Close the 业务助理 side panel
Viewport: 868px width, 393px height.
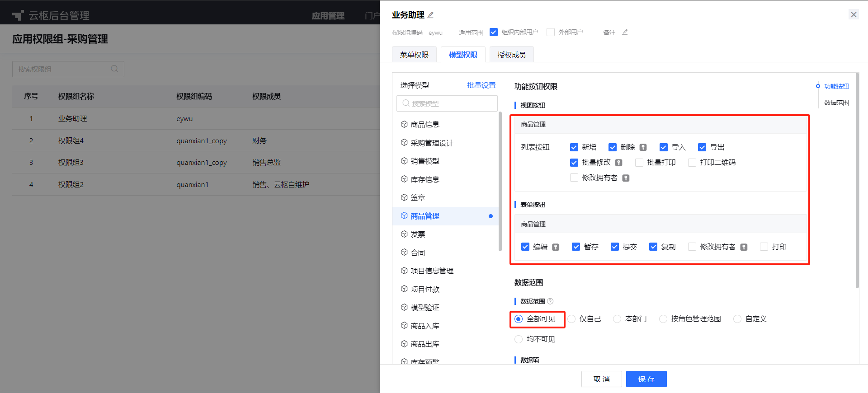tap(854, 14)
